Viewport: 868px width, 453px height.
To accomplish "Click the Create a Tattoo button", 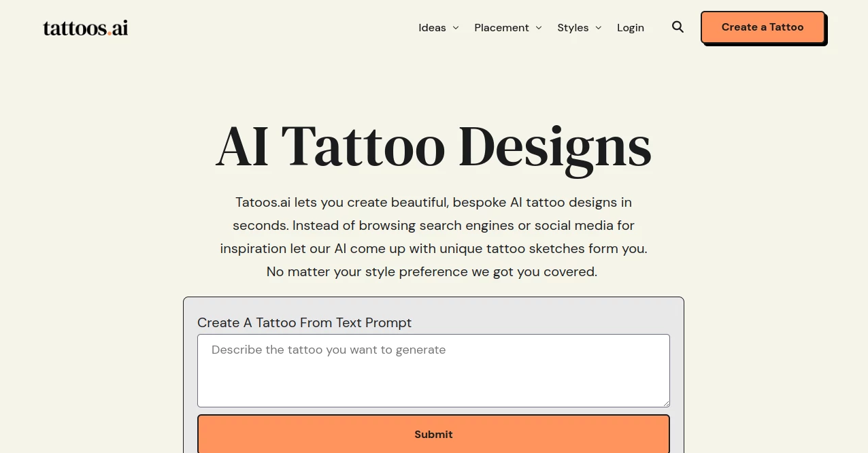I will tap(762, 27).
